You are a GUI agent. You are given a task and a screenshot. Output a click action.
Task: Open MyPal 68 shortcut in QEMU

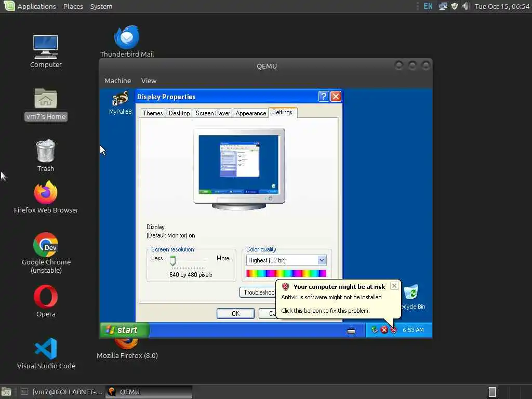pyautogui.click(x=120, y=103)
